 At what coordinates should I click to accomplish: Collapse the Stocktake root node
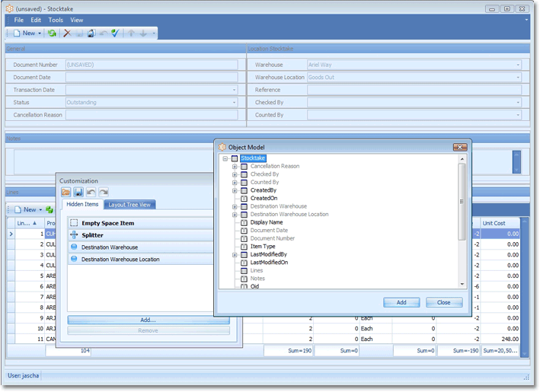225,158
